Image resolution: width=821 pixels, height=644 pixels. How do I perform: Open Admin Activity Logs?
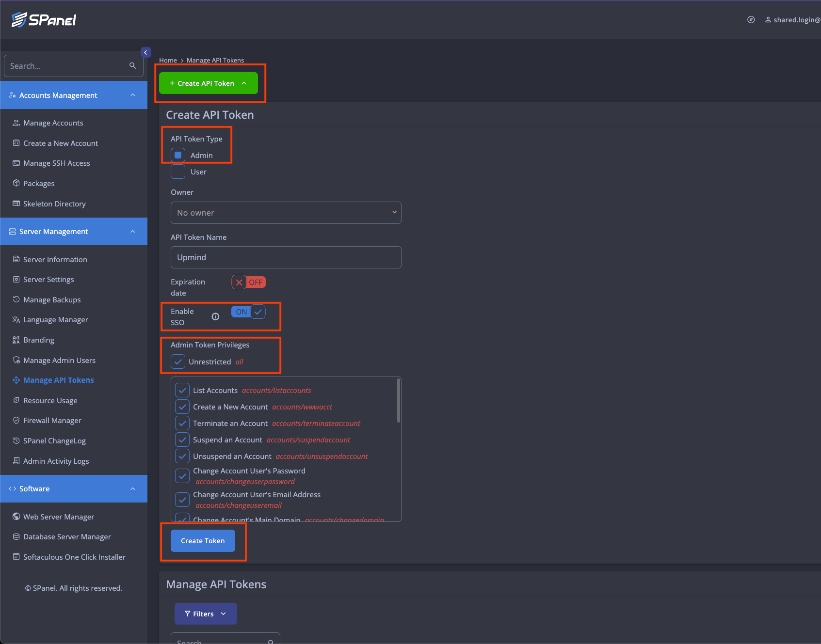(56, 461)
